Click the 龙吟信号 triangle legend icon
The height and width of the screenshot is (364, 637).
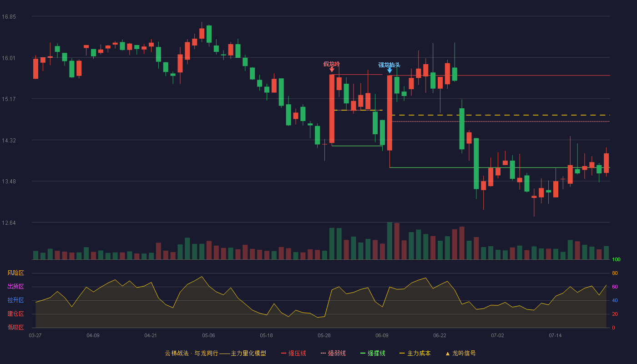[x=447, y=354]
